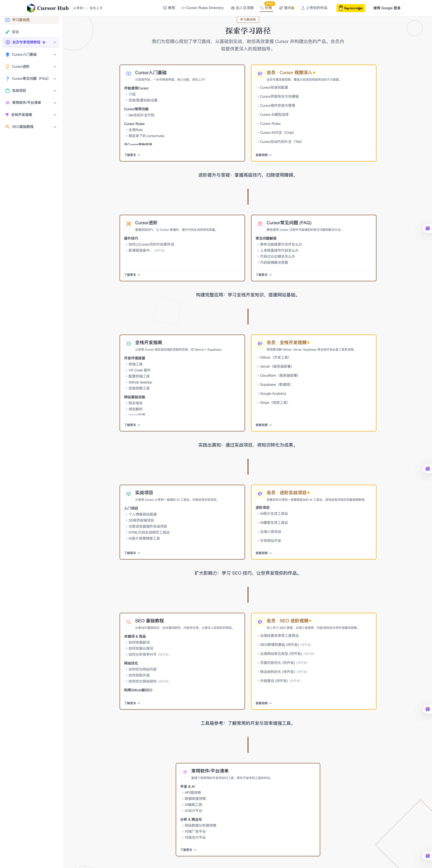Click the magnifier icon beside sidebar SEO基础教程
This screenshot has height=868, width=432.
[x=7, y=127]
